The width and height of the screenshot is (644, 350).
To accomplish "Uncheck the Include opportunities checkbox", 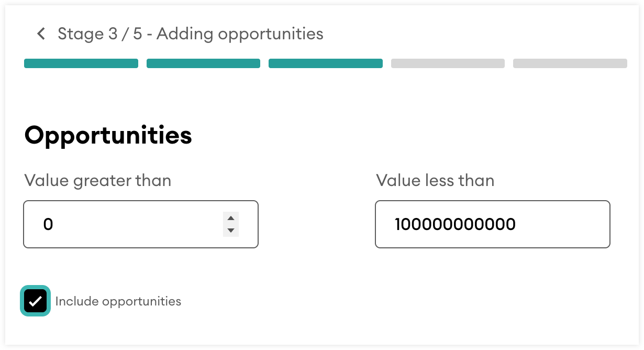I will pos(36,301).
